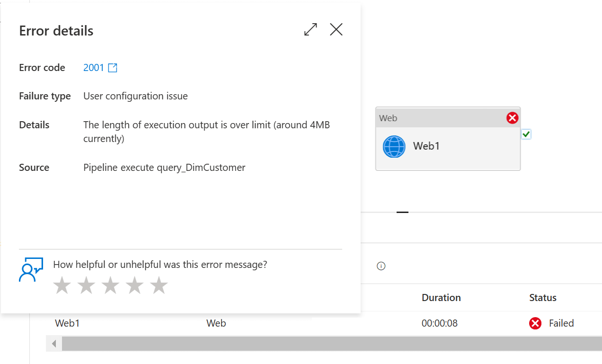Sort by the Status column header
This screenshot has height=364, width=602.
click(x=542, y=298)
